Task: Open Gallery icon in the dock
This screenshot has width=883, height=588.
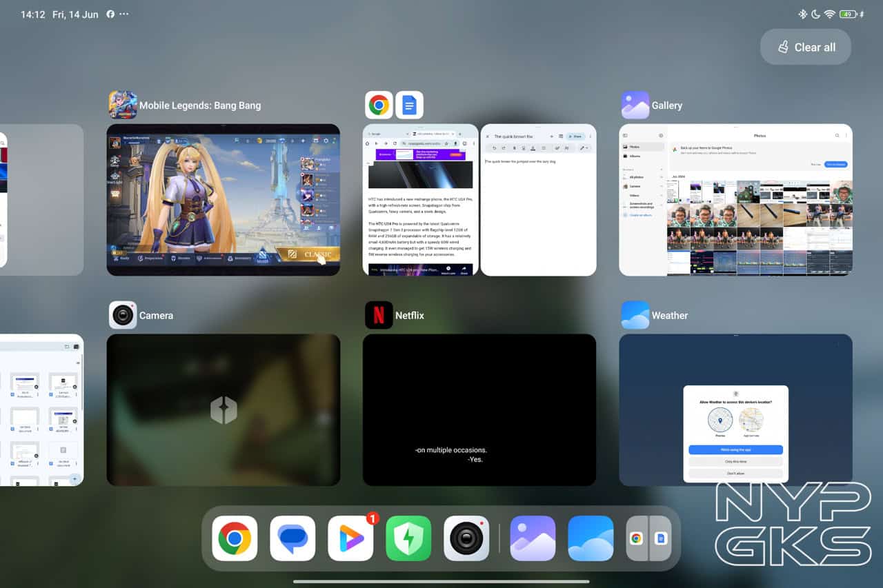Action: pyautogui.click(x=533, y=538)
